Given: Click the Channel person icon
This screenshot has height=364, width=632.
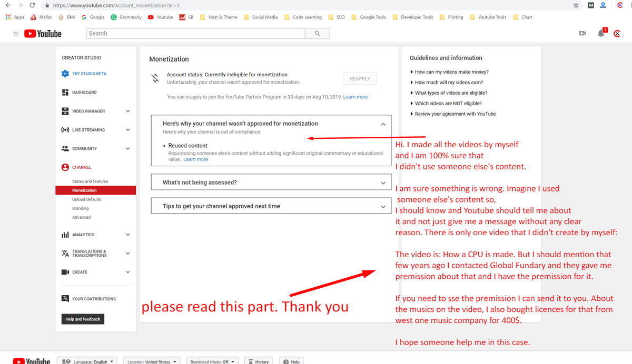Looking at the screenshot, I should [x=65, y=167].
